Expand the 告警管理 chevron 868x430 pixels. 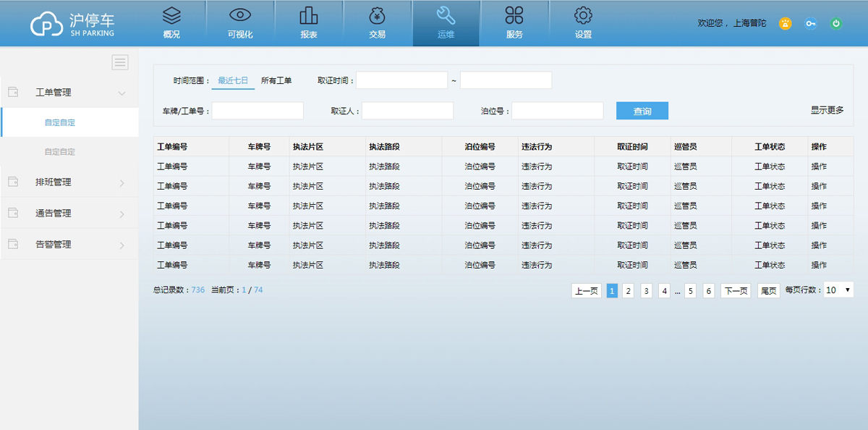[122, 245]
